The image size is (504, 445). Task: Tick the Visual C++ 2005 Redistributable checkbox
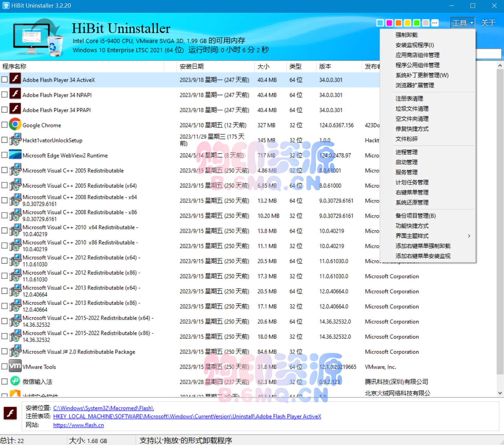tap(5, 170)
